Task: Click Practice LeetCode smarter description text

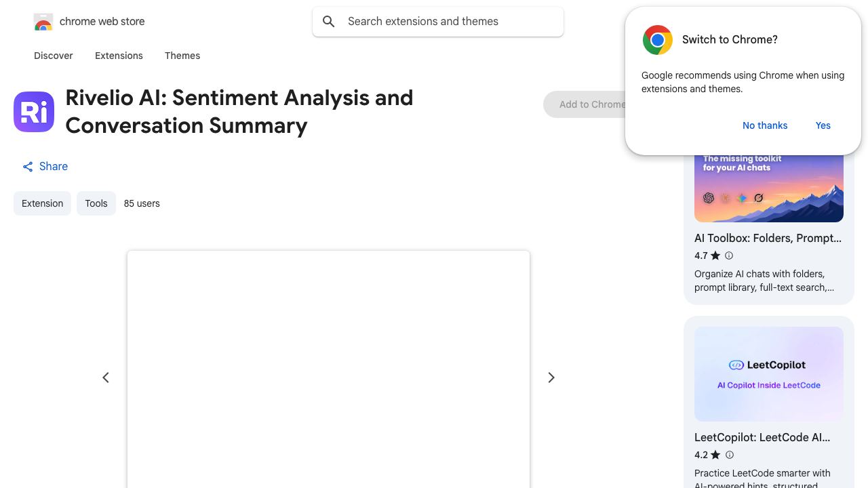Action: coord(762,478)
